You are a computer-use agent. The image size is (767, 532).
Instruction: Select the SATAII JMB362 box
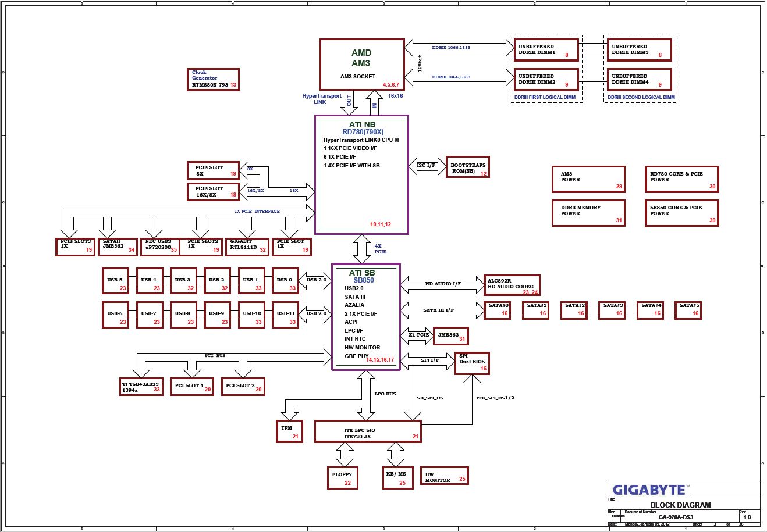coord(118,247)
